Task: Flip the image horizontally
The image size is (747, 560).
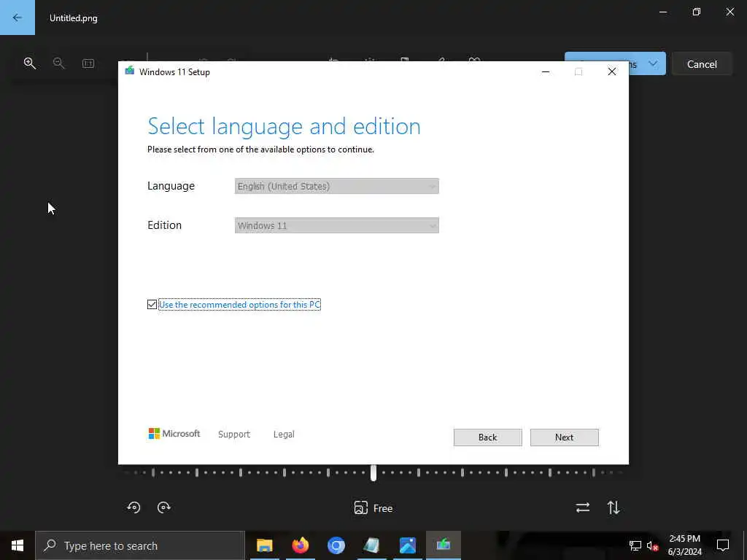Action: (583, 507)
